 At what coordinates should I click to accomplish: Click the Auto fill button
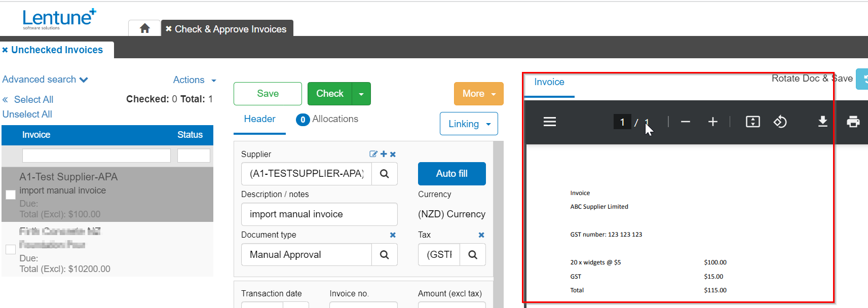[x=452, y=174]
